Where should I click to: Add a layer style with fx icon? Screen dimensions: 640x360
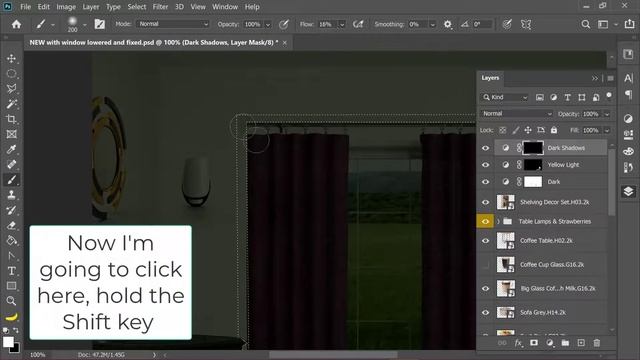coord(518,343)
